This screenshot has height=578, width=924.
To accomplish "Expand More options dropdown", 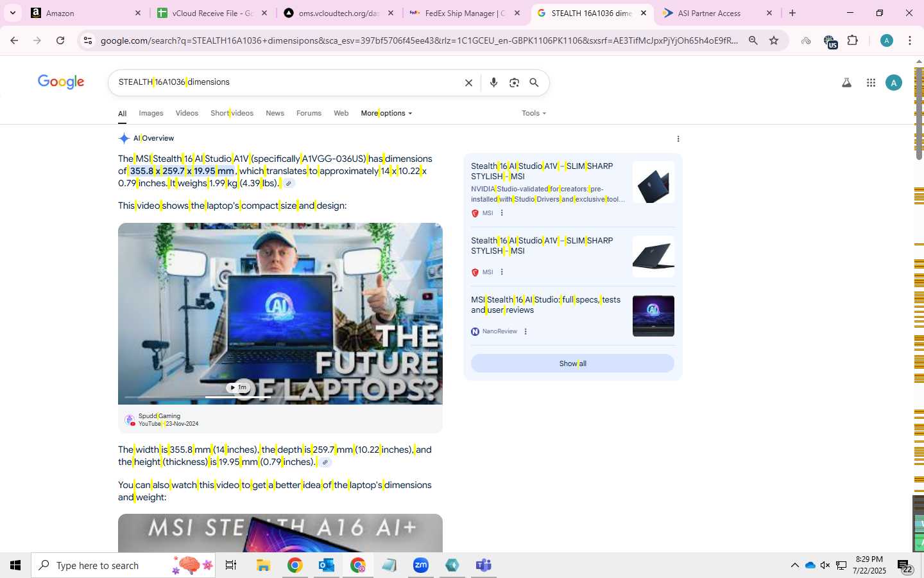I will pyautogui.click(x=386, y=113).
